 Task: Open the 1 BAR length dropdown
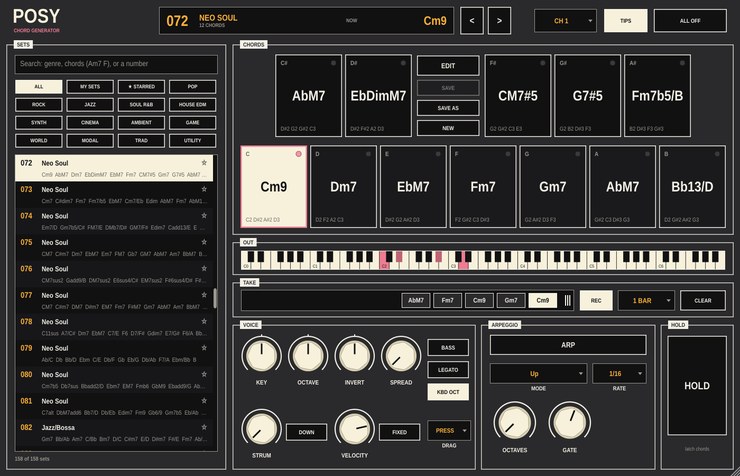[647, 301]
